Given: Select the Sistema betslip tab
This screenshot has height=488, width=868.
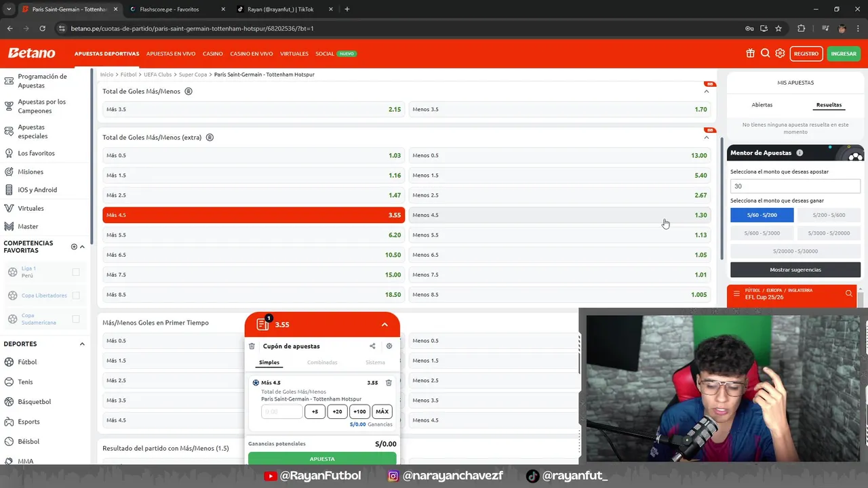Looking at the screenshot, I should [x=375, y=363].
